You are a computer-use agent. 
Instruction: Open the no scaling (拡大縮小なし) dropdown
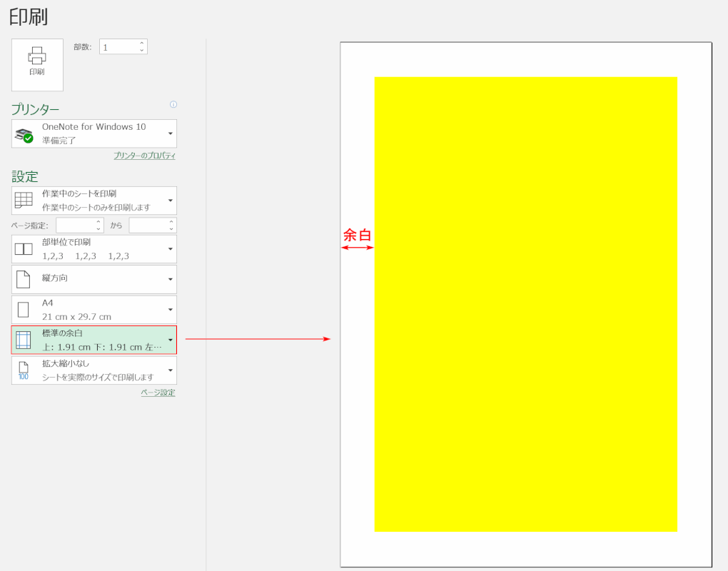[94, 370]
